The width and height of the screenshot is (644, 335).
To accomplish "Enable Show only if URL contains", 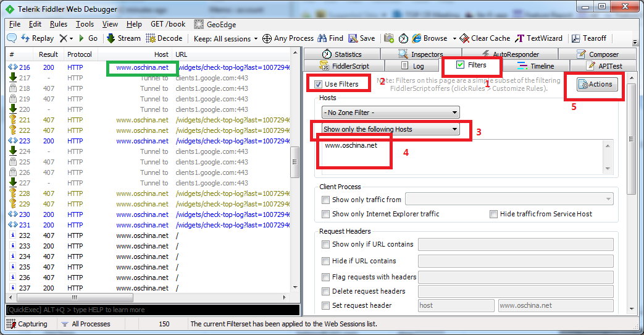I will [325, 244].
